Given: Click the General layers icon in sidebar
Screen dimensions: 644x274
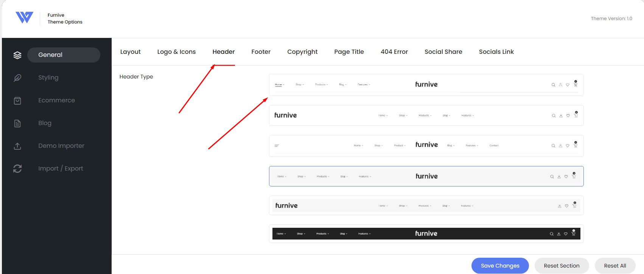Looking at the screenshot, I should [x=17, y=55].
